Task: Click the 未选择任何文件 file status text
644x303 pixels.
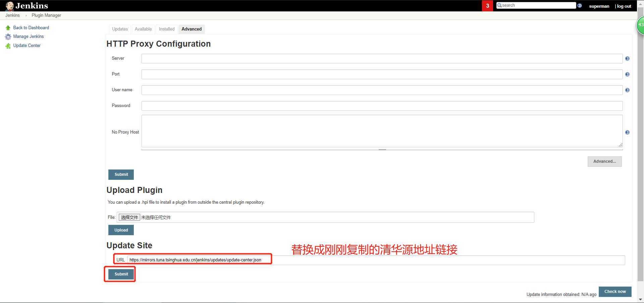Action: (156, 217)
